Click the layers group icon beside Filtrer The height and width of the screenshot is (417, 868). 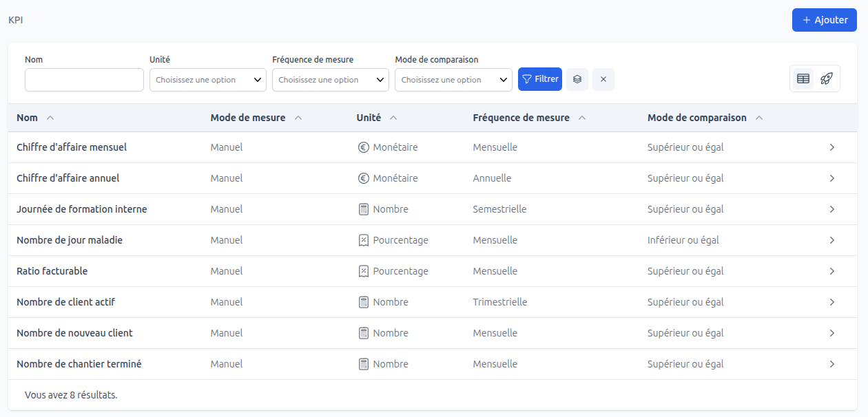tap(577, 79)
